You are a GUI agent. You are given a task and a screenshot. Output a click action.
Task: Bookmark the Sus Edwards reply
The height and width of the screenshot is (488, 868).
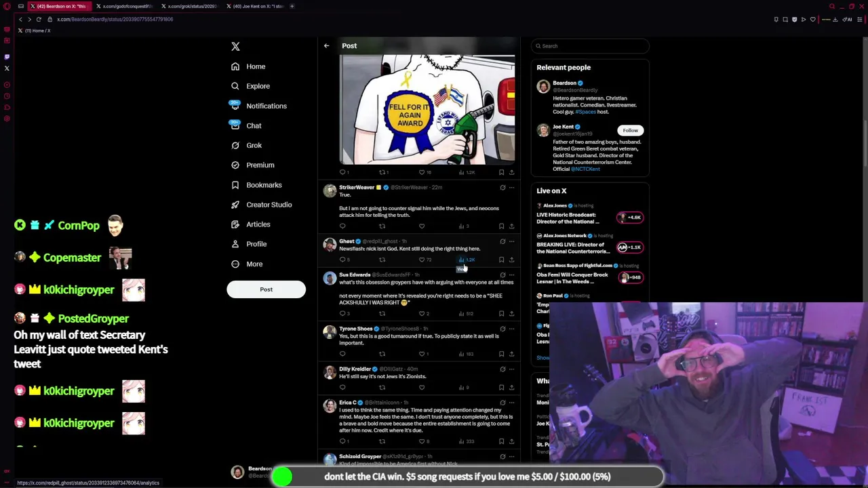[501, 314]
